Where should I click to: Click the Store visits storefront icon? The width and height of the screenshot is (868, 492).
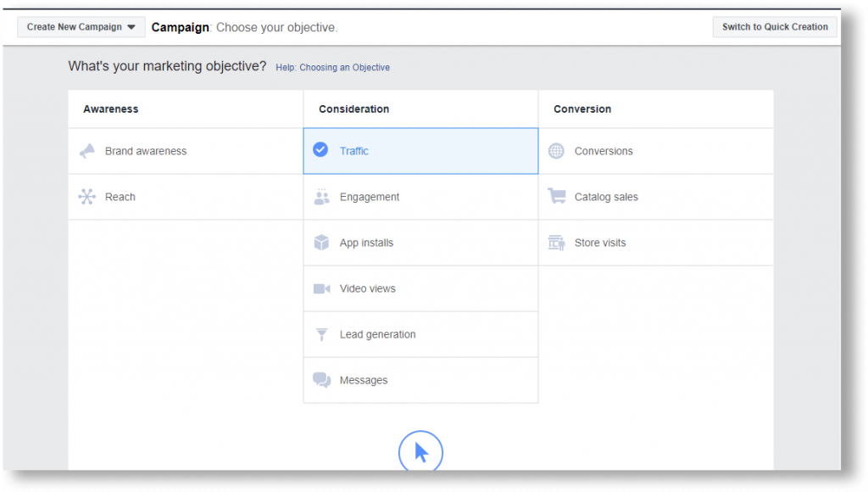point(556,243)
